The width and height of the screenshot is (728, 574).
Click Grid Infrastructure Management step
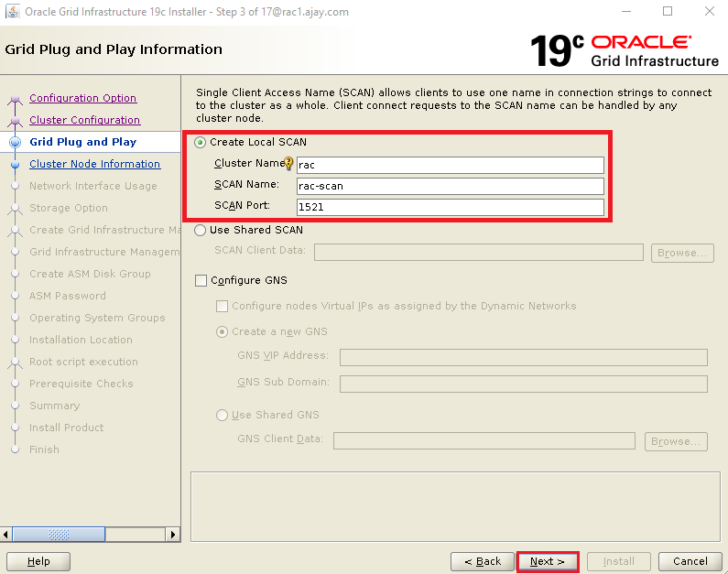click(104, 252)
